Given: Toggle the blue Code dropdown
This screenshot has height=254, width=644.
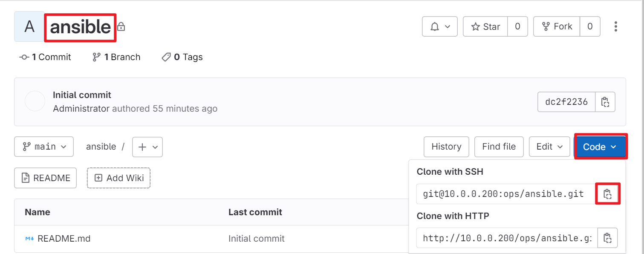Looking at the screenshot, I should point(600,147).
